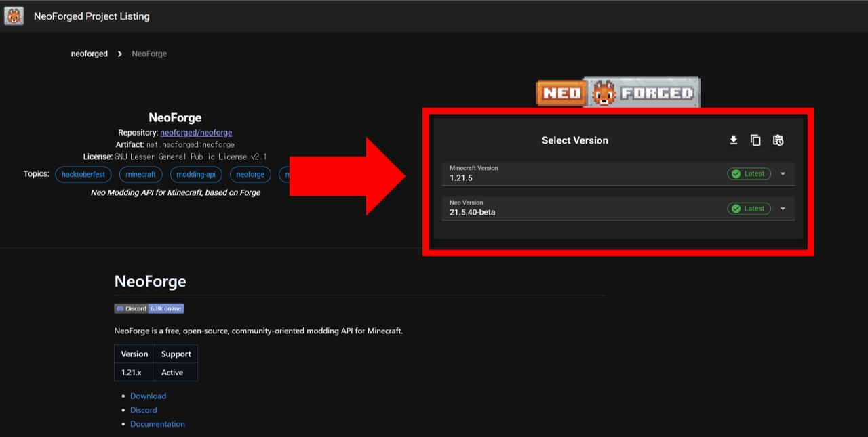This screenshot has width=868, height=437.
Task: Click GNU Lesser General Public License text
Action: point(191,157)
